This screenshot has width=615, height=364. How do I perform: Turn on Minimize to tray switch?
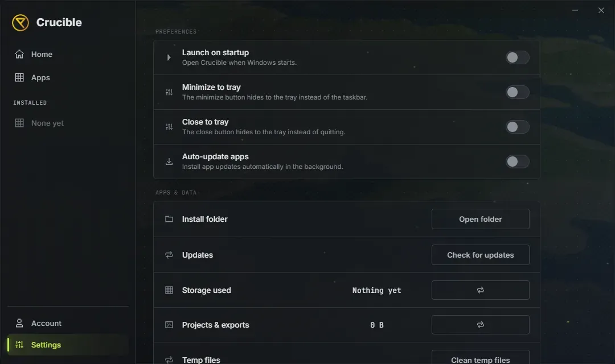517,93
